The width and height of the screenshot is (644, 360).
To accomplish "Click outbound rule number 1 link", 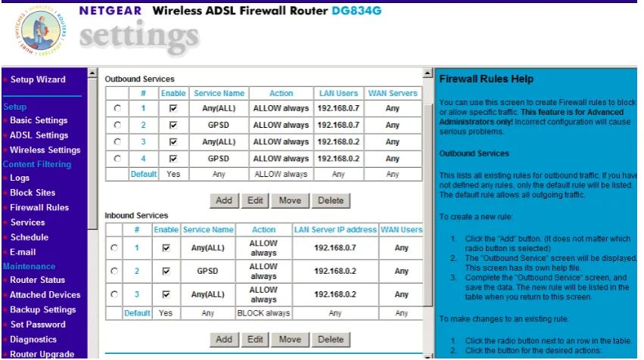I will pos(143,108).
